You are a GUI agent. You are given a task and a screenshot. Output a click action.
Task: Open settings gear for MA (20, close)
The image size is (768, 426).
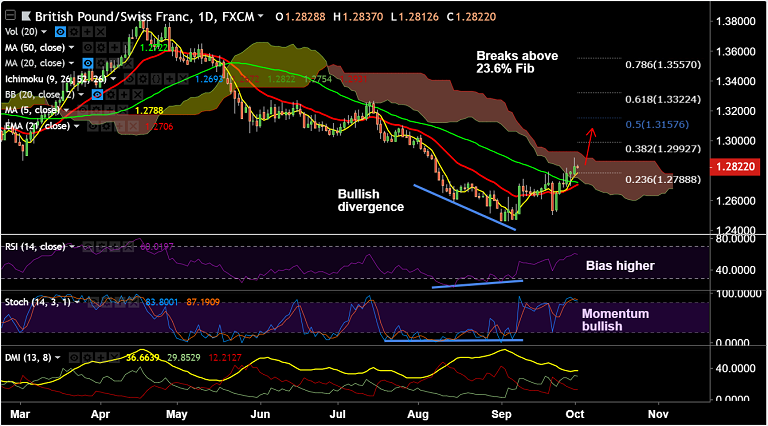pos(101,63)
